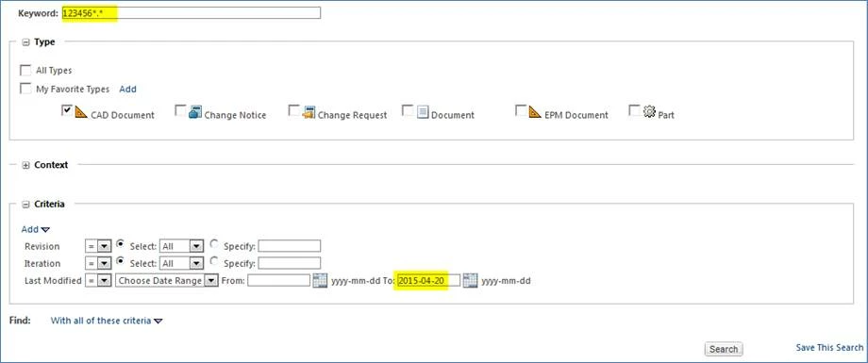This screenshot has width=868, height=363.
Task: Check the Change Notice checkbox
Action: [180, 110]
